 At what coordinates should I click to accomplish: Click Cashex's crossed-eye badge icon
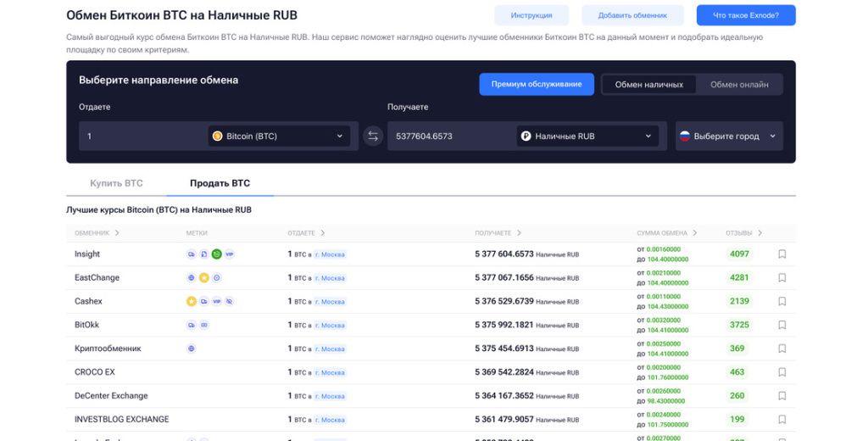point(229,301)
